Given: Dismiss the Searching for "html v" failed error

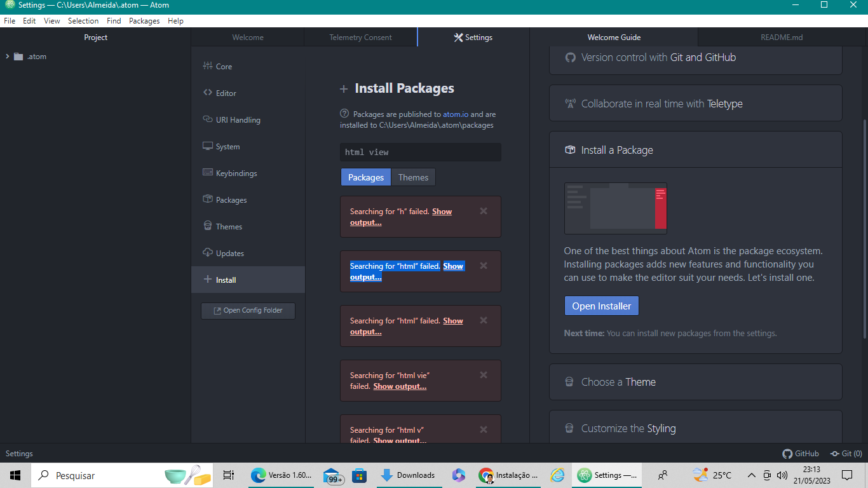Looking at the screenshot, I should pyautogui.click(x=484, y=430).
